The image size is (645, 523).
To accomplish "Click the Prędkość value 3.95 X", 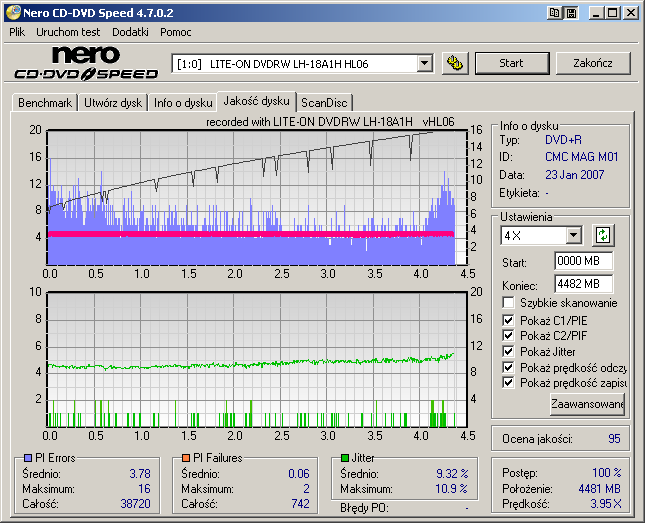I will 606,503.
